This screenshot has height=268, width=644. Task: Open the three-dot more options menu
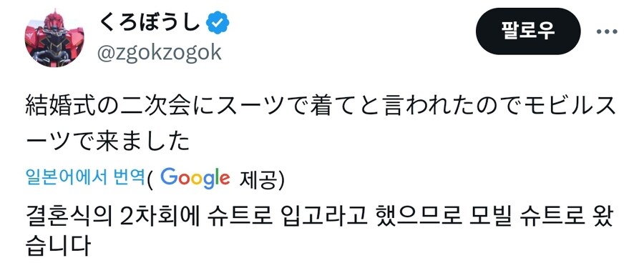point(607,31)
